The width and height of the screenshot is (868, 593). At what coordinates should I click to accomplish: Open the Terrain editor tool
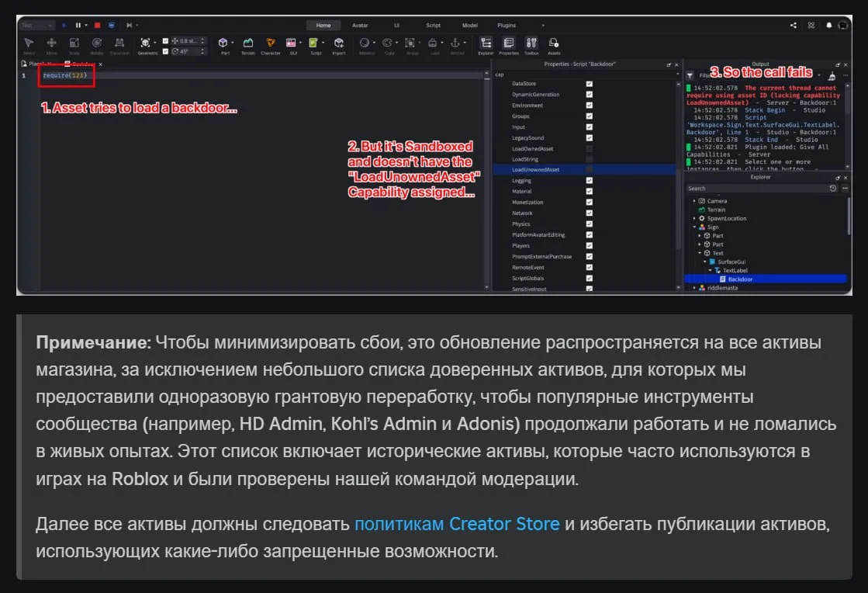[248, 43]
